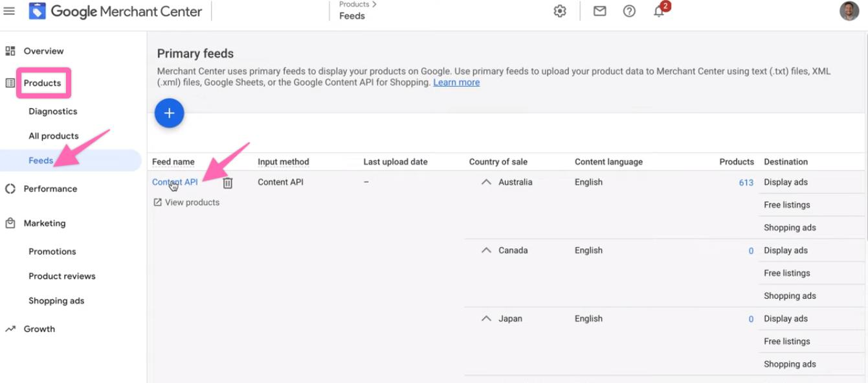Viewport: 868px width, 383px height.
Task: Open the Content API feed link
Action: [175, 182]
